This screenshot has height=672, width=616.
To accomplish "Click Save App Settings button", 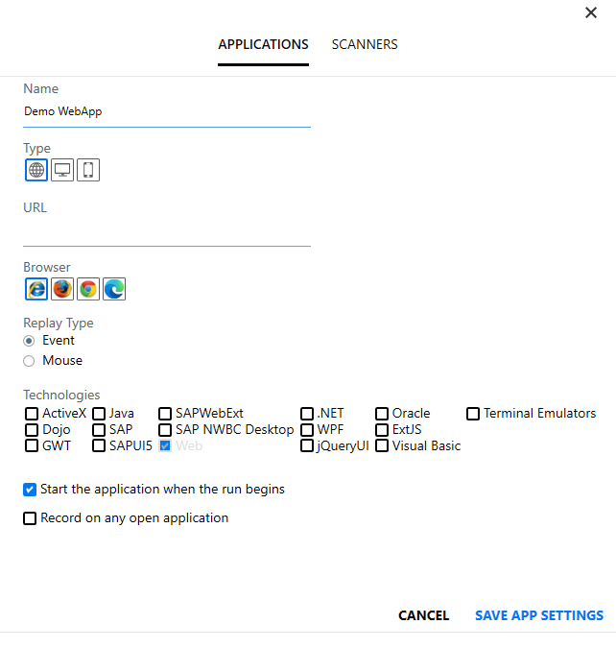I will click(538, 615).
